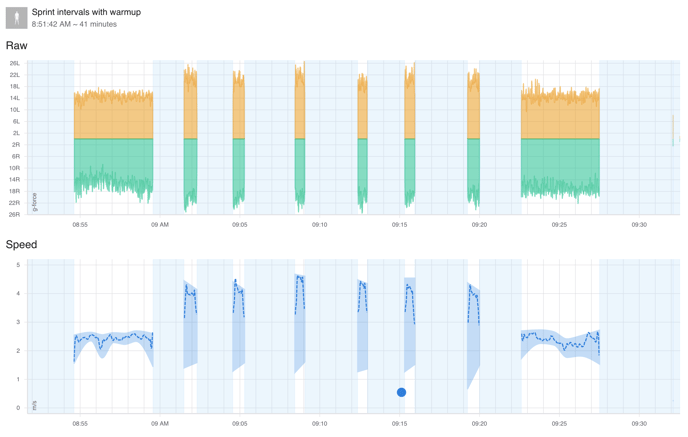
Task: Click the 09:25 label under Raw chart
Action: pos(559,225)
